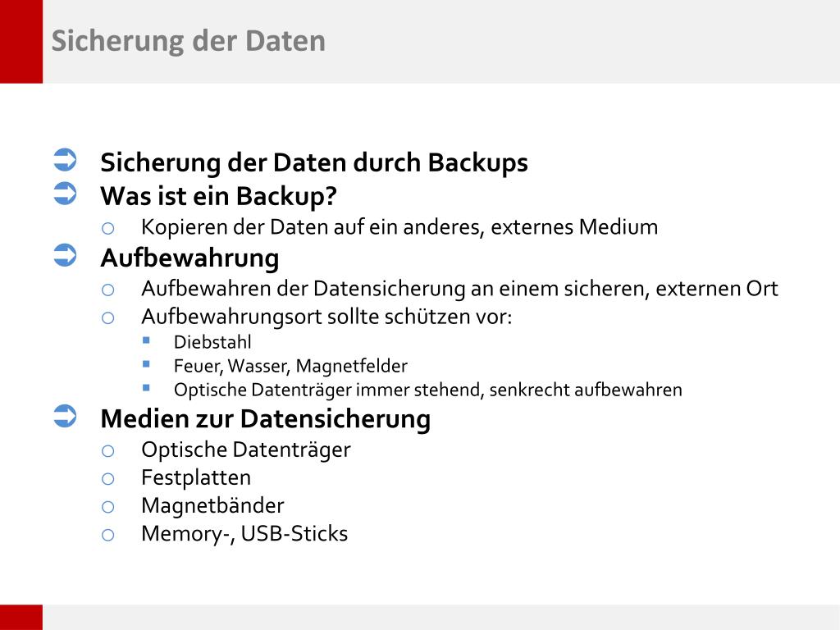840x630 pixels.
Task: Click the circle bullet before 'Festplatten'
Action: pyautogui.click(x=107, y=479)
